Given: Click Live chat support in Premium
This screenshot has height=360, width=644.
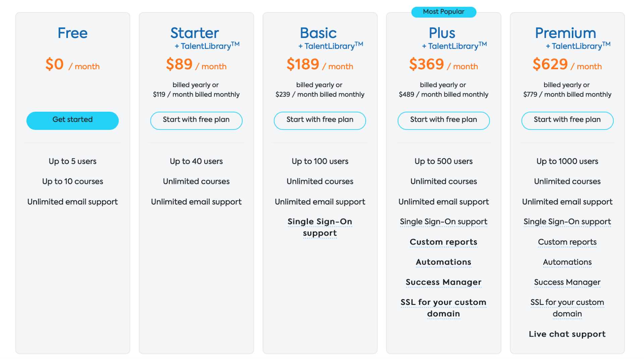Looking at the screenshot, I should click(567, 334).
